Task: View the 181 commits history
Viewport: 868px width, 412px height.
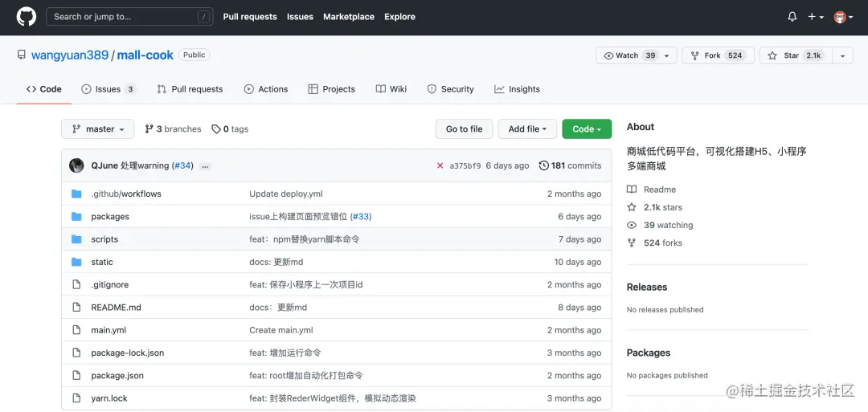Action: coord(570,165)
